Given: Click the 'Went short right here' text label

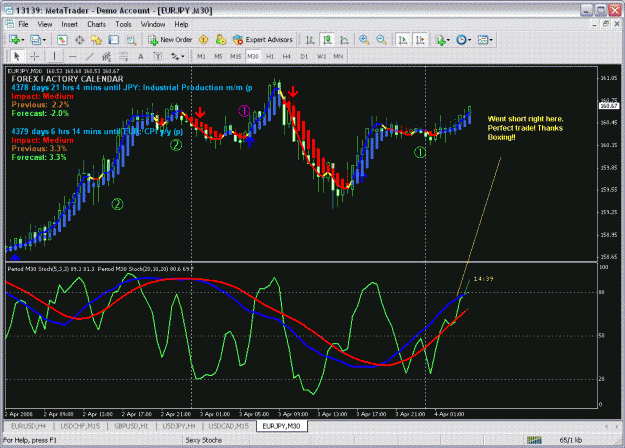Looking at the screenshot, I should click(x=525, y=128).
